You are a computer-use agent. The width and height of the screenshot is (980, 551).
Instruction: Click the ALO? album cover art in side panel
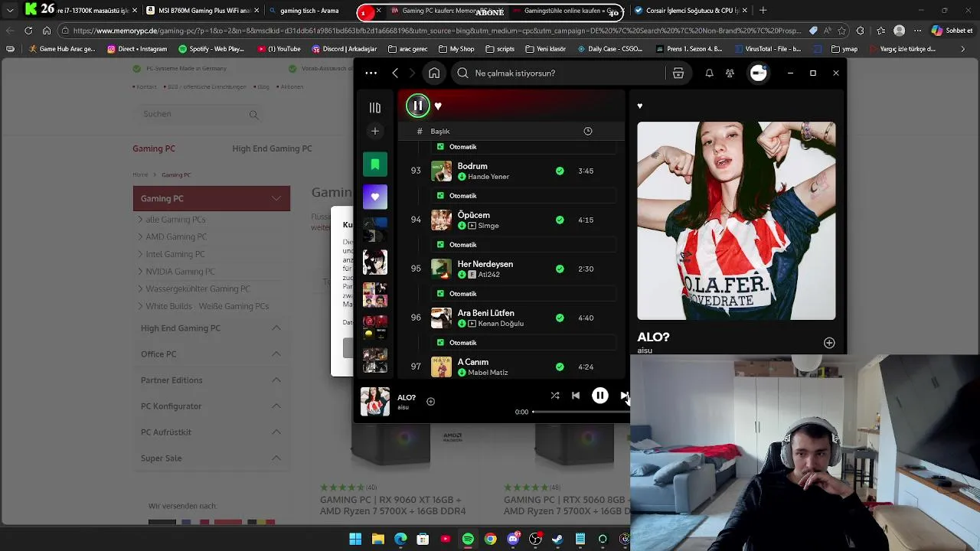pyautogui.click(x=737, y=220)
